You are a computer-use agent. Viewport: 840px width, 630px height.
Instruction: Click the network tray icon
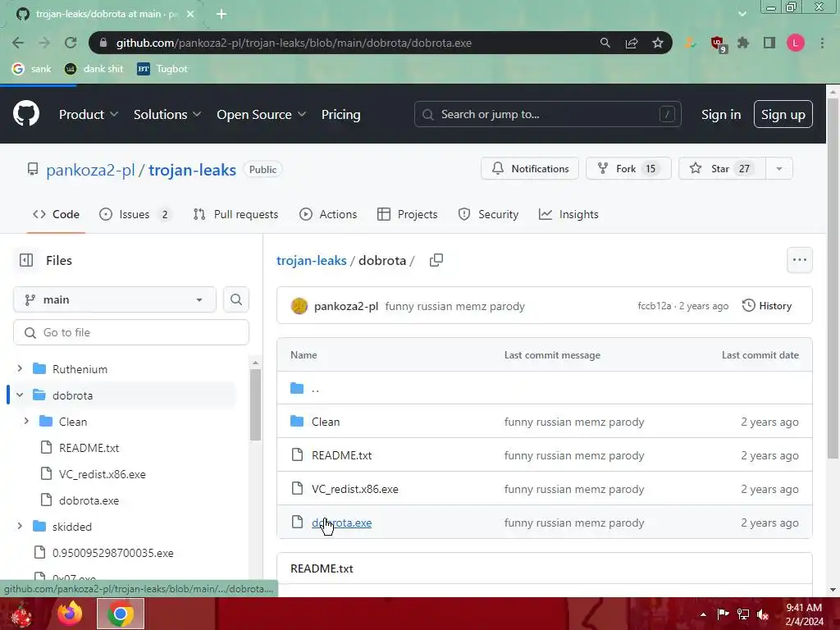[x=743, y=614]
